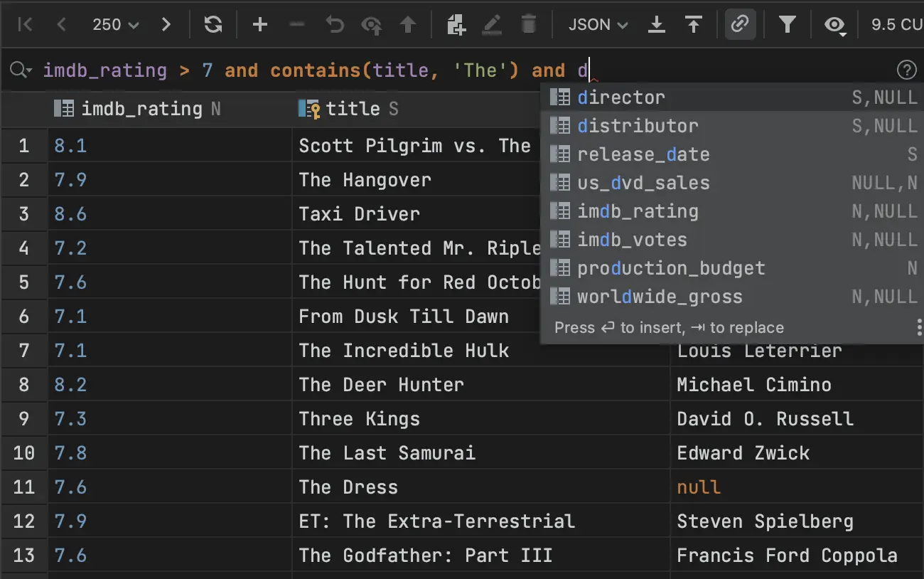The image size is (924, 579).
Task: Toggle the filter funnel icon
Action: point(787,25)
